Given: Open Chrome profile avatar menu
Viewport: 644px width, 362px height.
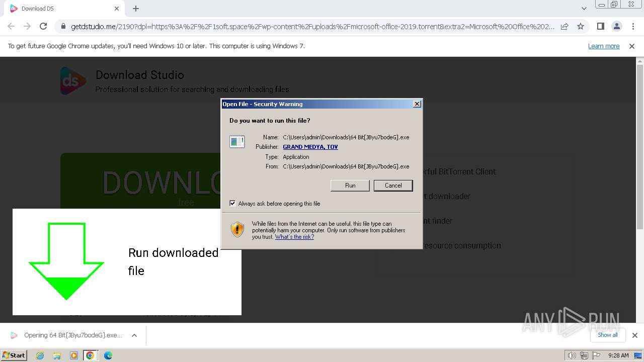Looking at the screenshot, I should [616, 26].
